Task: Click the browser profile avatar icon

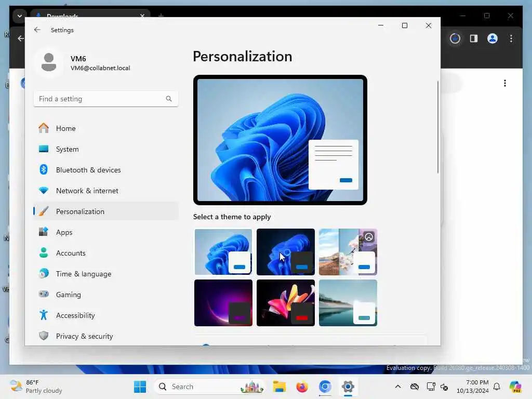Action: click(493, 38)
